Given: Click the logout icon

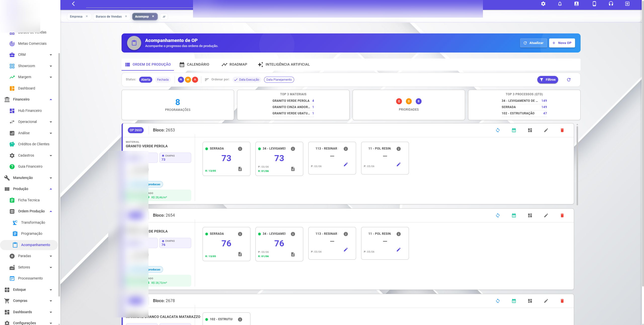Looking at the screenshot, I should 627,4.
